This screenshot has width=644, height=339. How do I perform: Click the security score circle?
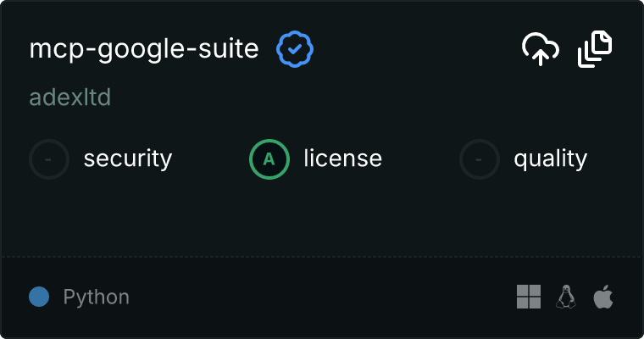(x=49, y=158)
